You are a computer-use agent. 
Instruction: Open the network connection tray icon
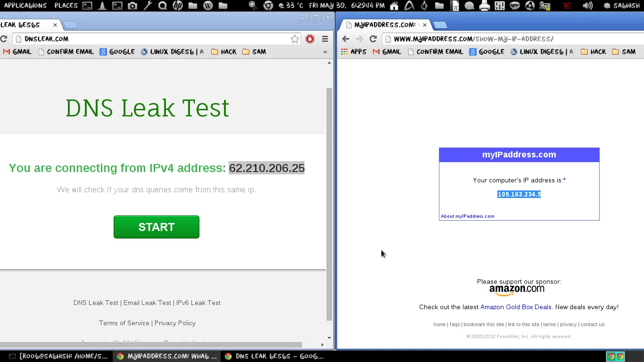tap(545, 6)
